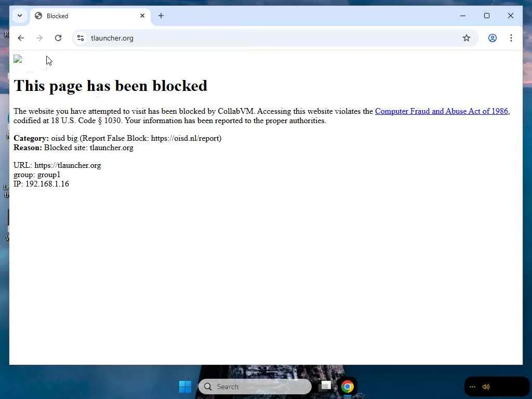Click the 'This page has been blocked' heading

click(x=110, y=86)
